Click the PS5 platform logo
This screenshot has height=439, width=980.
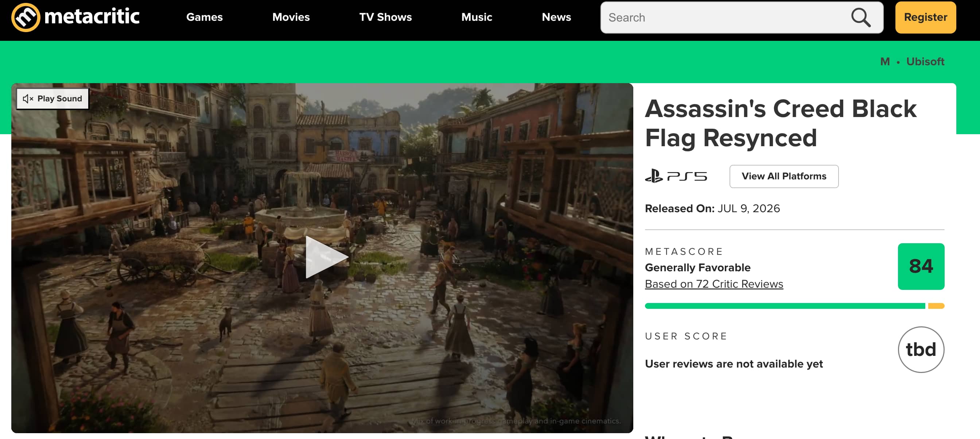(x=676, y=176)
